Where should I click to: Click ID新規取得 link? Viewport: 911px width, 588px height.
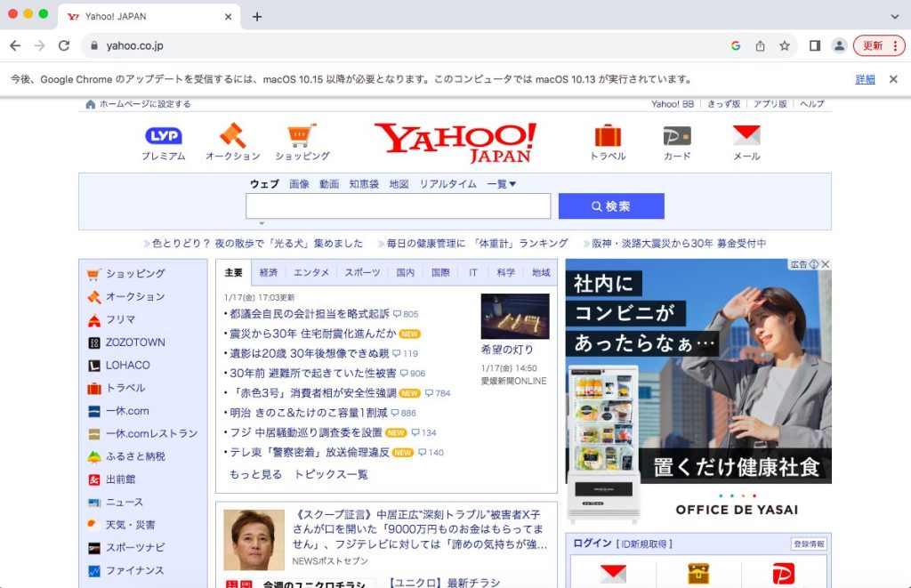pyautogui.click(x=644, y=544)
